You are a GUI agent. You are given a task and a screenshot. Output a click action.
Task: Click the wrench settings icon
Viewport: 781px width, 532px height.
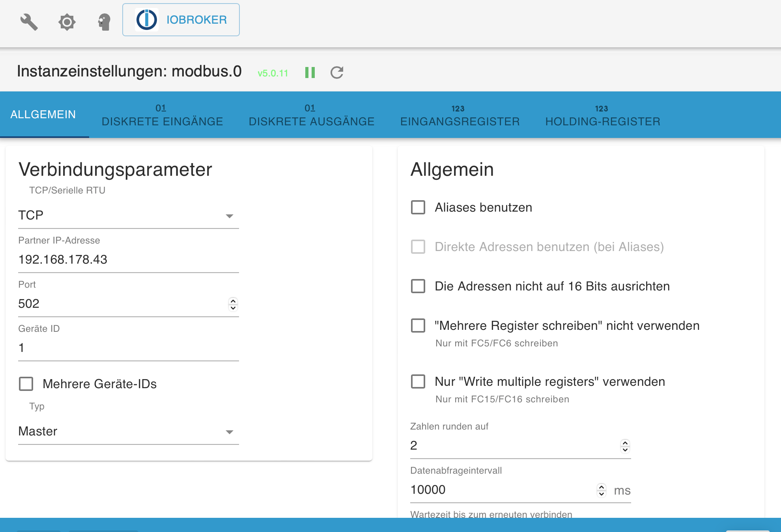point(29,22)
